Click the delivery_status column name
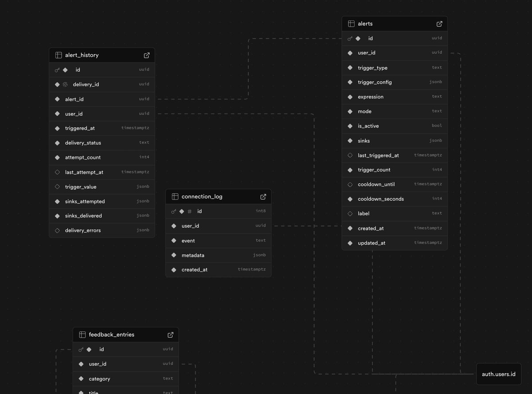This screenshot has width=532, height=394. click(x=83, y=143)
